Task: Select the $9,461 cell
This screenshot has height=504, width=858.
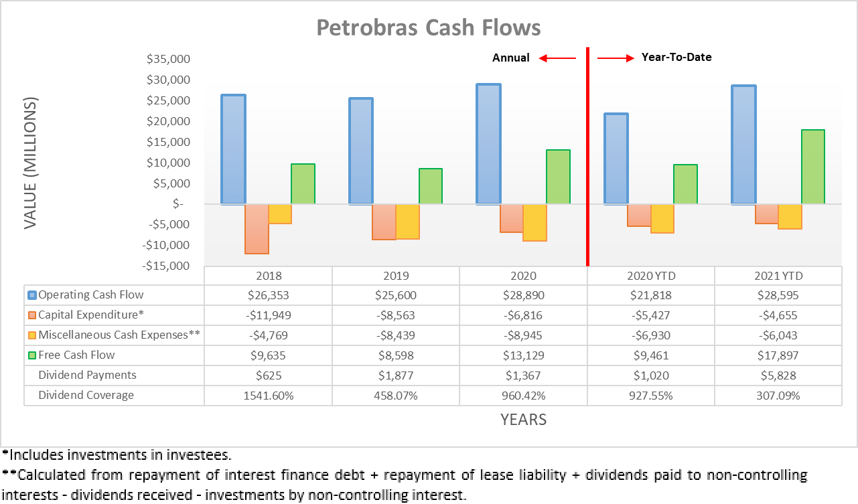Action: click(x=651, y=355)
